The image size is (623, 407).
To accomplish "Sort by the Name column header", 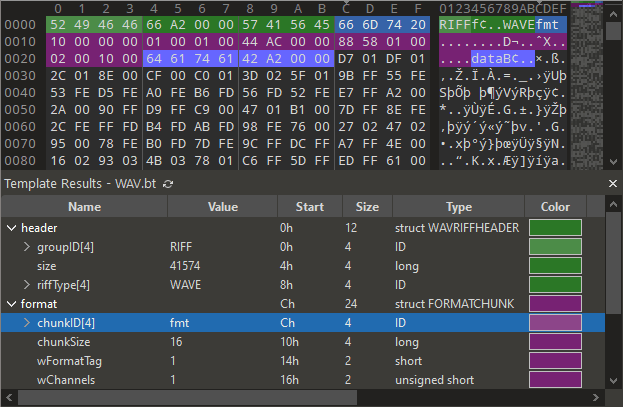I will [x=84, y=207].
